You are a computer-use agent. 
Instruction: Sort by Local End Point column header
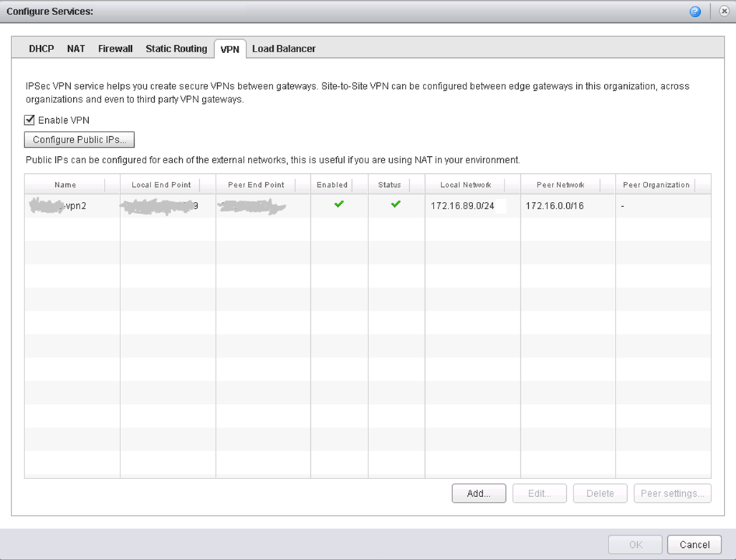click(x=161, y=185)
